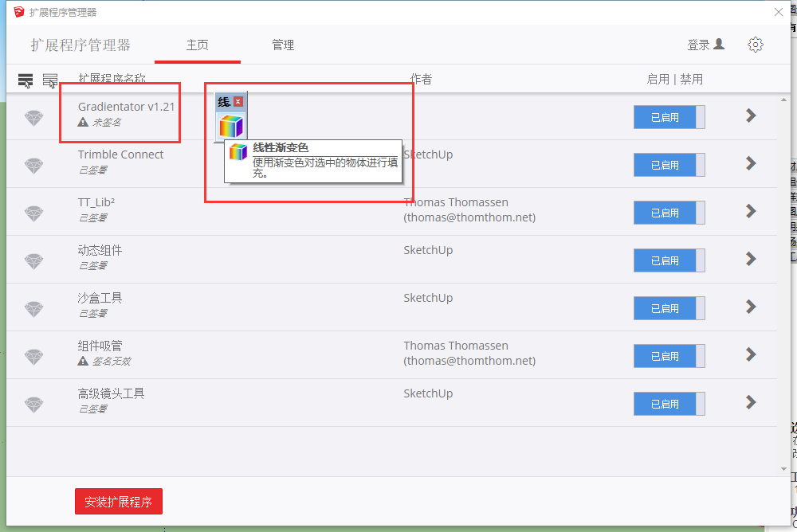Click the 沙盒工具 author SketchUp text

428,298
